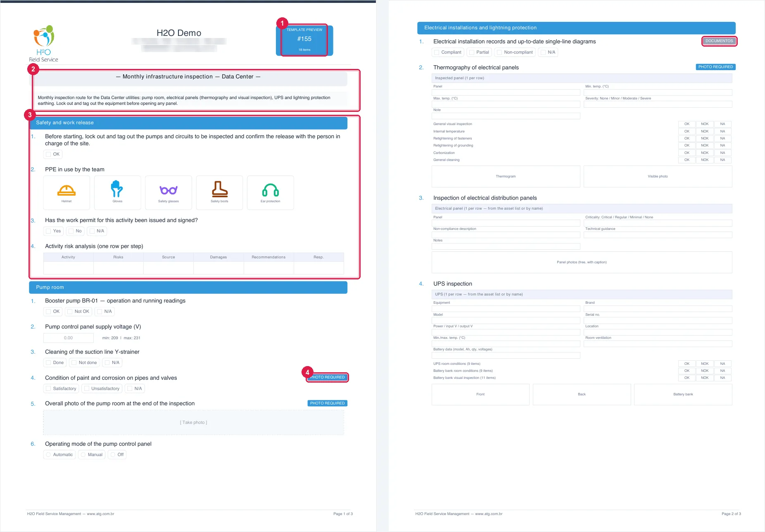Viewport: 765px width, 532px height.
Task: Click the Risks column header
Action: click(x=119, y=257)
